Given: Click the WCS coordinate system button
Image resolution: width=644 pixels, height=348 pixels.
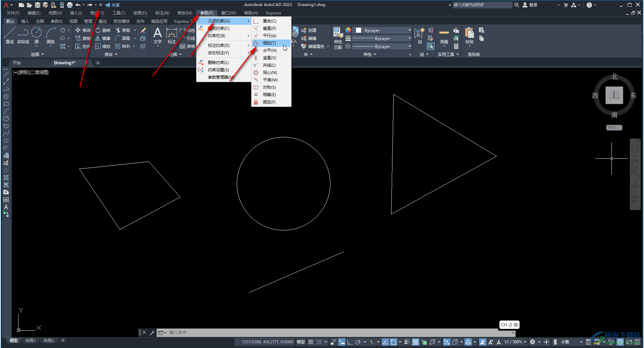Looking at the screenshot, I should tap(614, 128).
